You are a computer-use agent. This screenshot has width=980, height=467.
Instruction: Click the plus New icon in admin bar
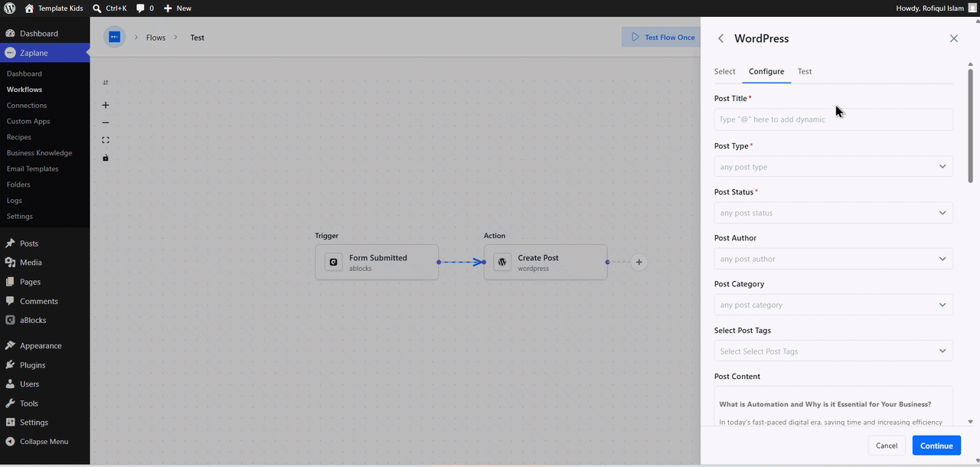168,8
